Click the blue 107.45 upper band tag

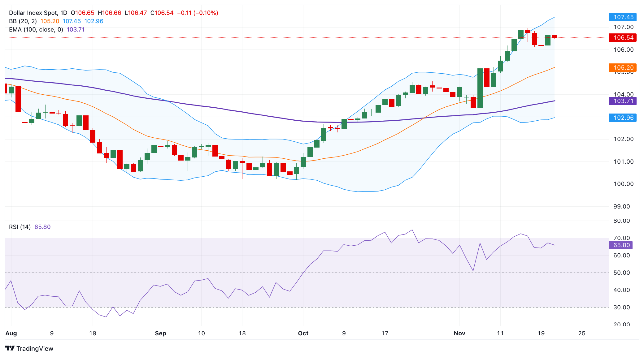pos(623,17)
